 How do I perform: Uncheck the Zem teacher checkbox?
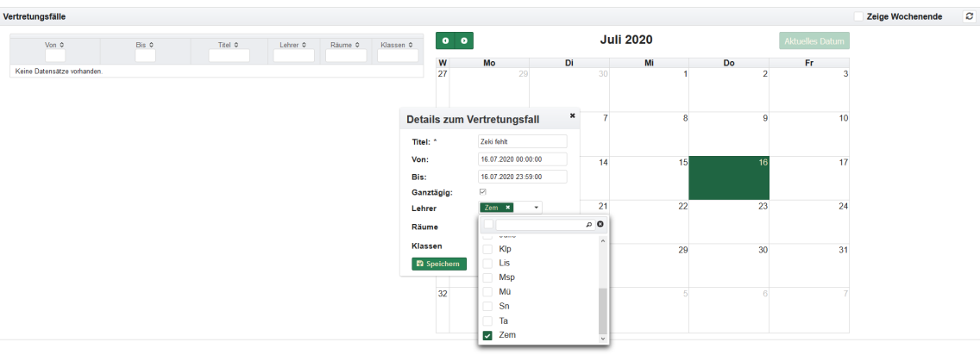487,335
